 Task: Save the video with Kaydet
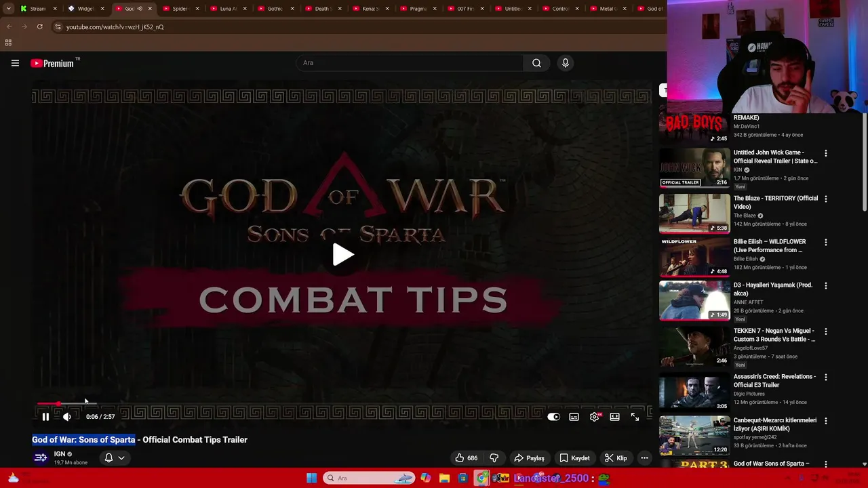574,458
